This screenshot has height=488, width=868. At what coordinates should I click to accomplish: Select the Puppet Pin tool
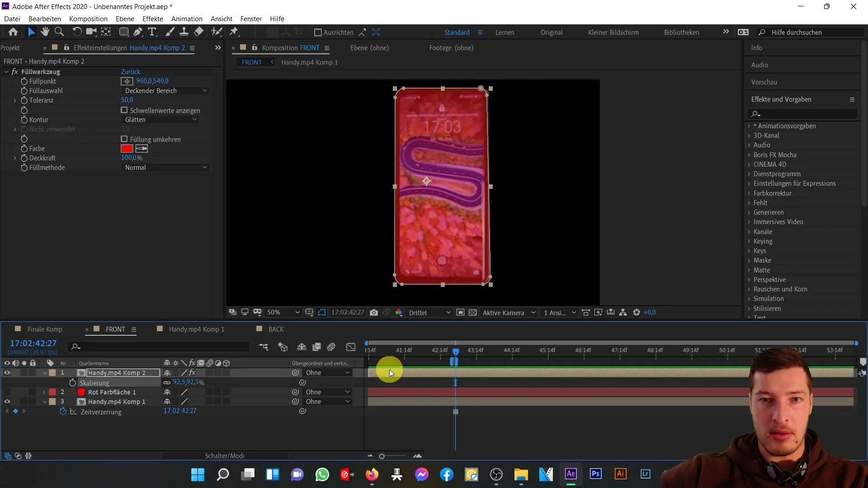coord(234,32)
